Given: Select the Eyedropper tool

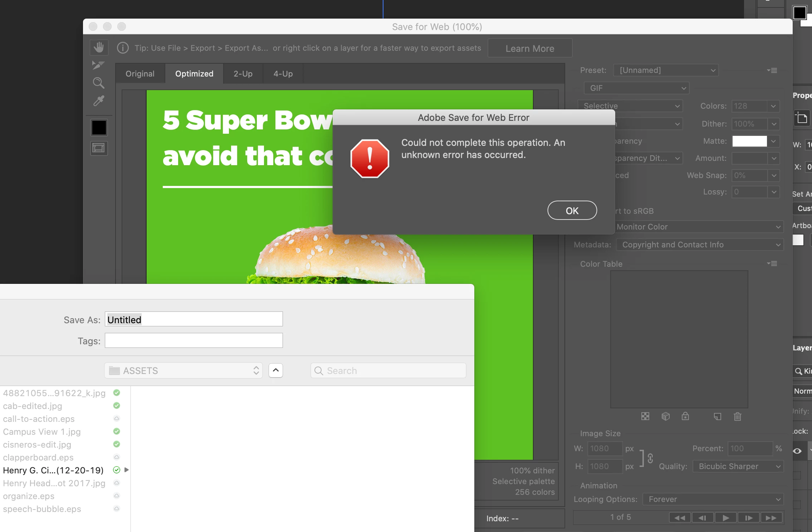Looking at the screenshot, I should 99,101.
